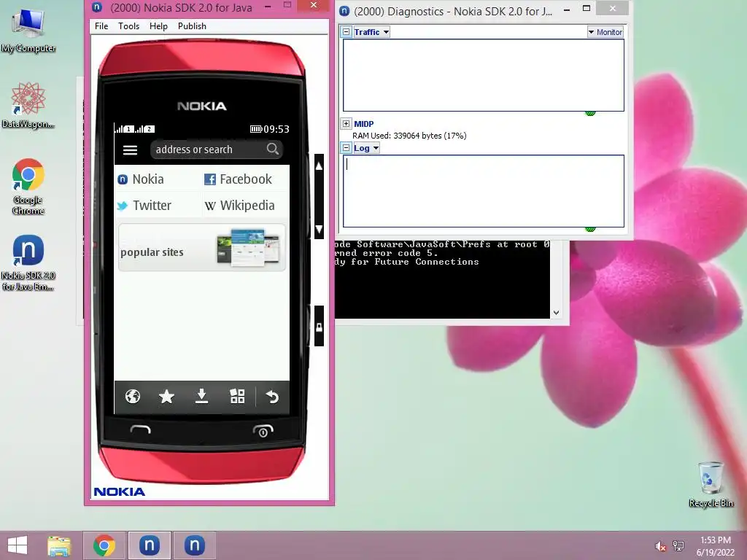Open the Nokia shortcut link

coord(141,179)
